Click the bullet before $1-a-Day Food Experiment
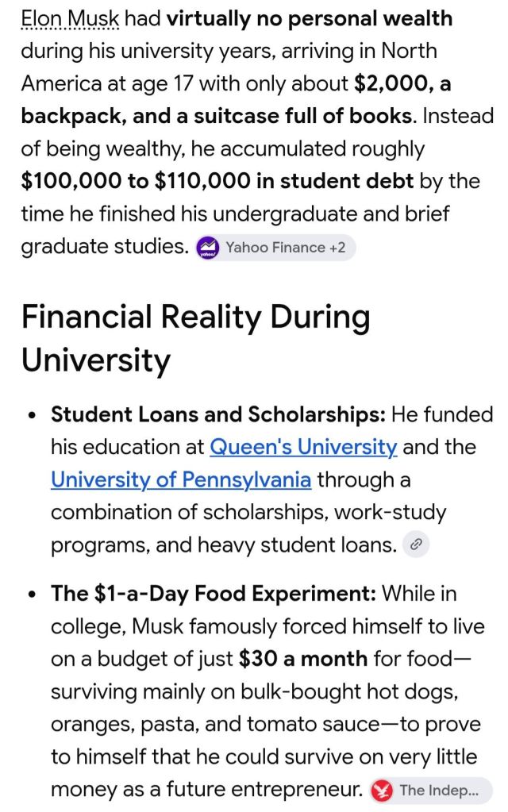Image resolution: width=508 pixels, height=812 pixels. coord(33,594)
